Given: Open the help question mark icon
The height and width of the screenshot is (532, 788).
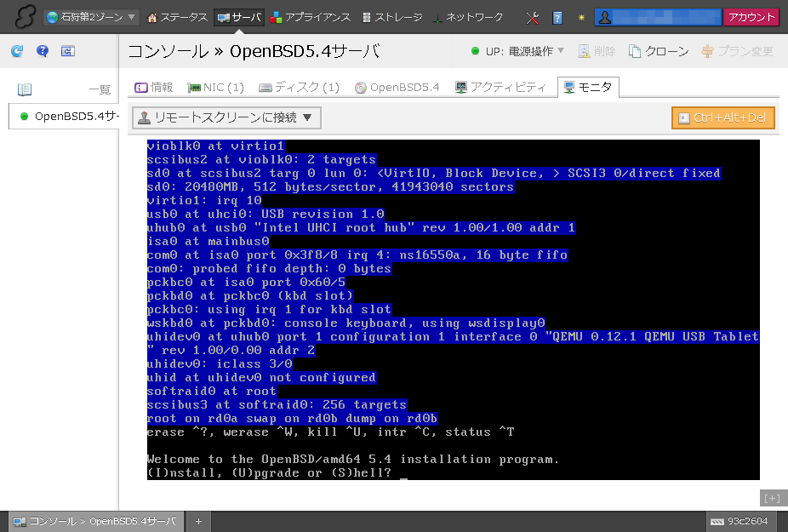Looking at the screenshot, I should 43,51.
